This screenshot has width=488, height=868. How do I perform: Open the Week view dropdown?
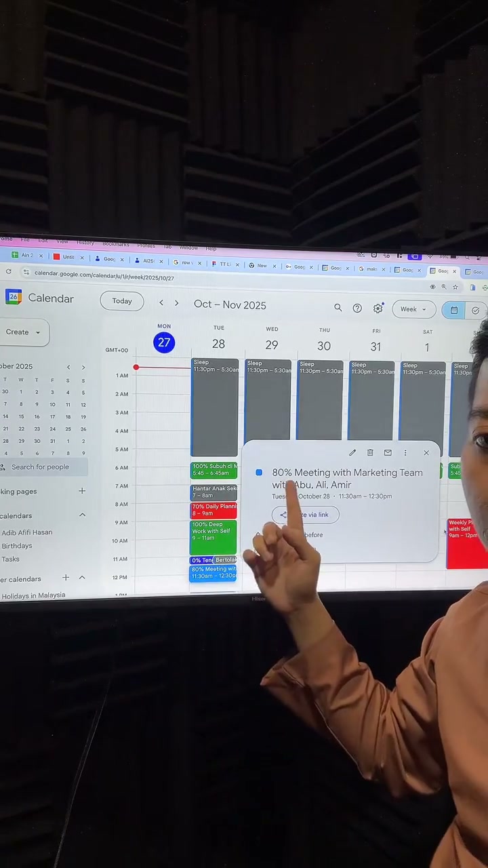click(413, 309)
